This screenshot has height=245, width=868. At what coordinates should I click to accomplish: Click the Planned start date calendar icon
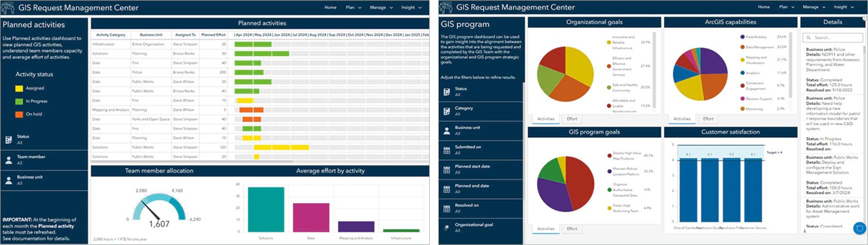[x=447, y=169]
